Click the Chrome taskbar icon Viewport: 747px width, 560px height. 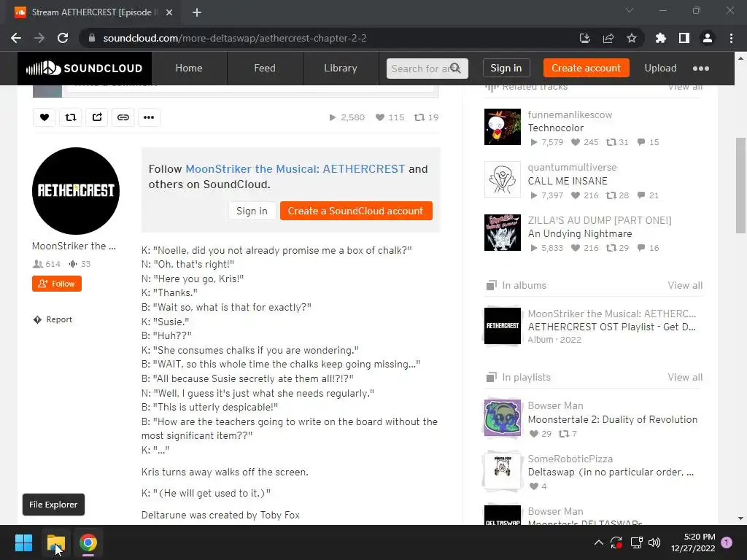88,542
